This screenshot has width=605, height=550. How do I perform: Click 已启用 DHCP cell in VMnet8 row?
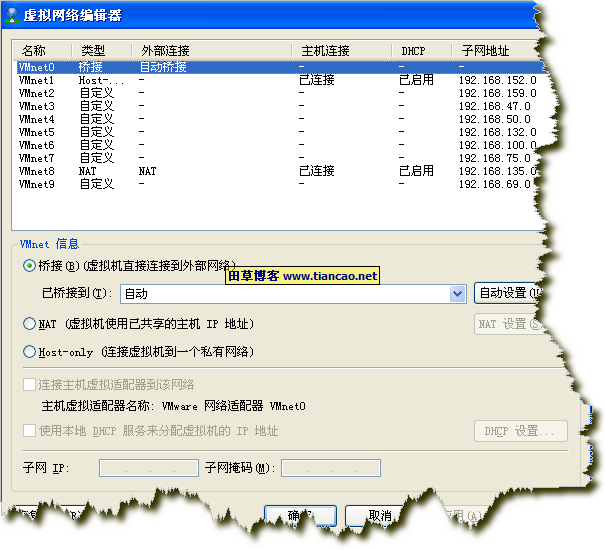(x=416, y=171)
